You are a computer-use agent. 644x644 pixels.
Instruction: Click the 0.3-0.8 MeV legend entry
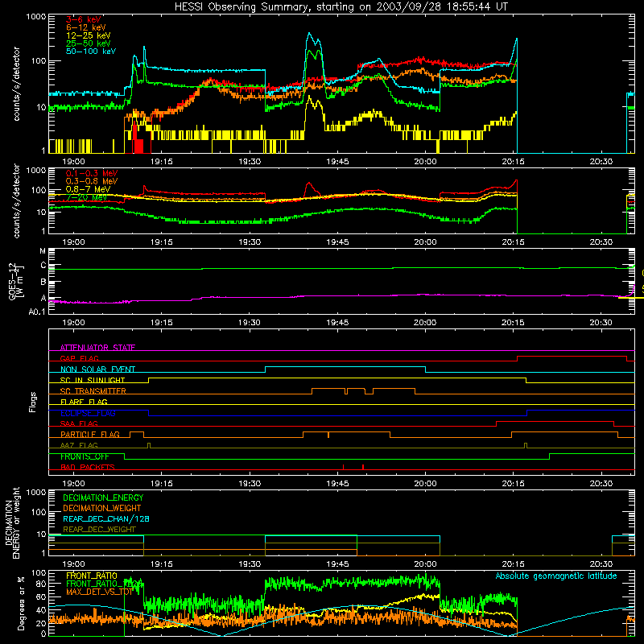(x=92, y=182)
